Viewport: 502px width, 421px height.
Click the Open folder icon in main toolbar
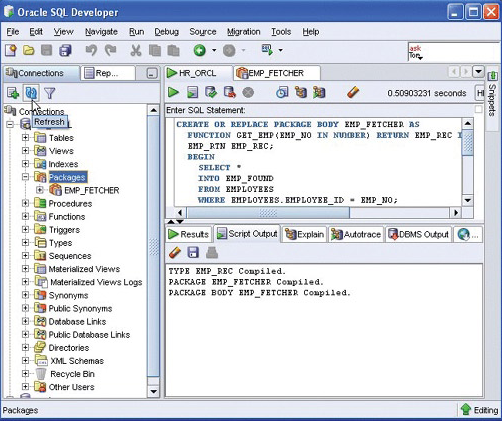(29, 50)
